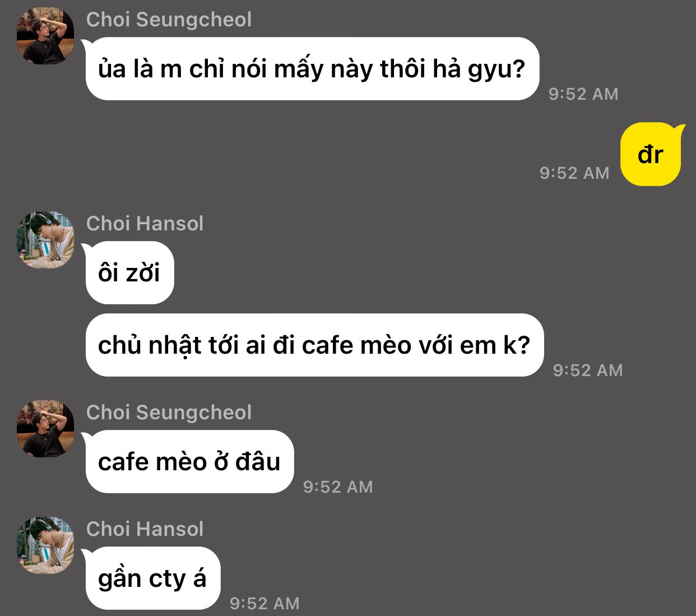696x616 pixels.
Task: Select the 'ôi zời' message bubble
Action: pos(129,273)
